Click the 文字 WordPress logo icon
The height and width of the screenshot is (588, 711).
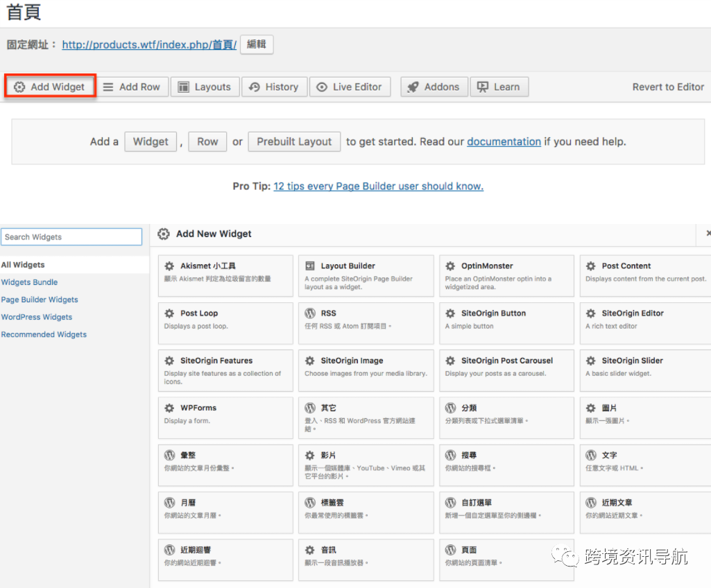[591, 455]
